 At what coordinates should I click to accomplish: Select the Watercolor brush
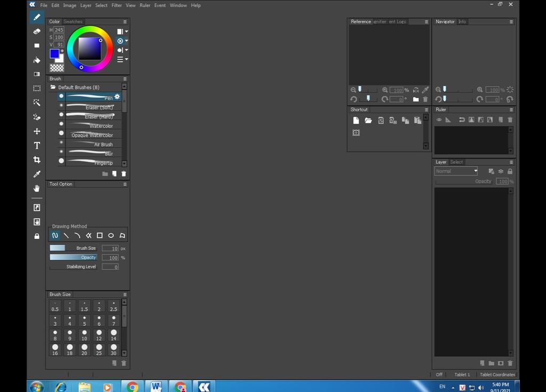90,126
